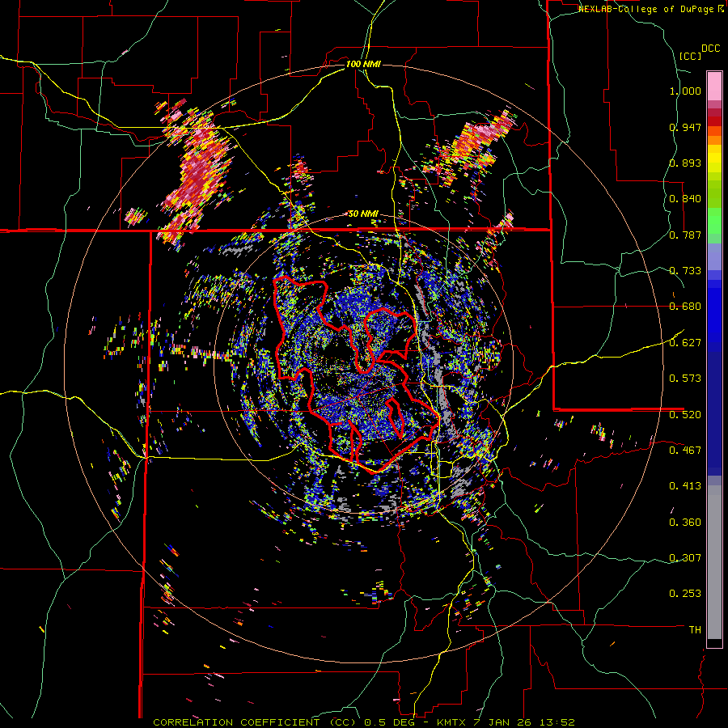Pick the gray lower segment of color scale
728x728 pixels.
click(714, 562)
